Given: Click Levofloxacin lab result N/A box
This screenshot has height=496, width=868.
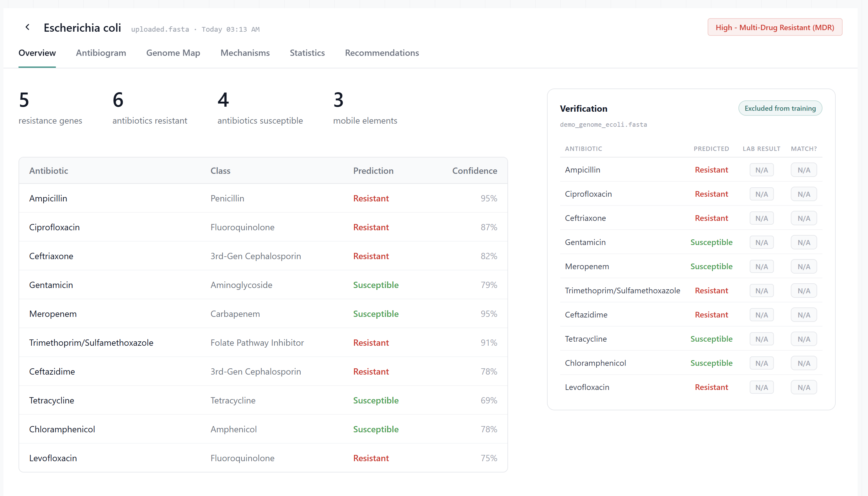Looking at the screenshot, I should [x=761, y=387].
